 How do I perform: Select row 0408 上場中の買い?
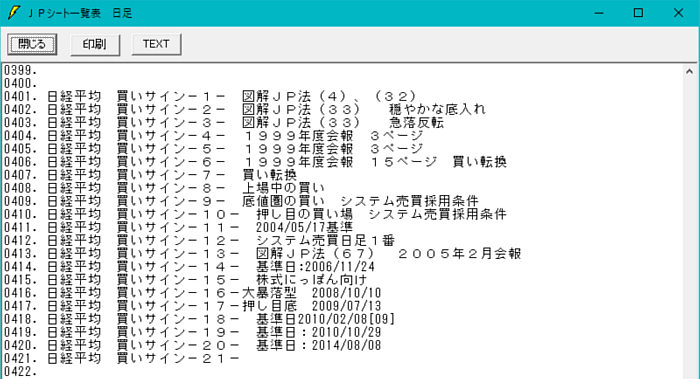tap(164, 188)
